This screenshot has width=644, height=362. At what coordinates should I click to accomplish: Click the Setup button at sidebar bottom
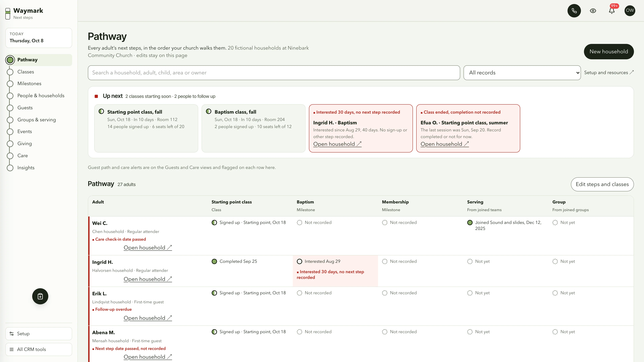click(x=39, y=334)
